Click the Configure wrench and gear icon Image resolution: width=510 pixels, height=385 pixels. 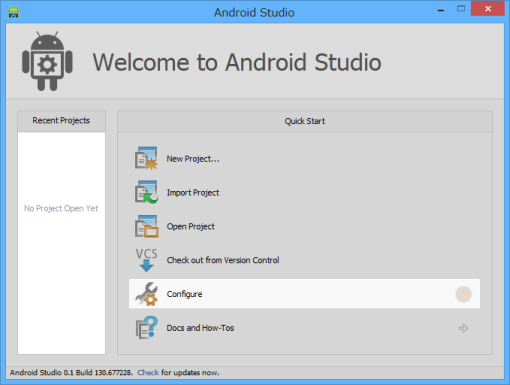[146, 294]
